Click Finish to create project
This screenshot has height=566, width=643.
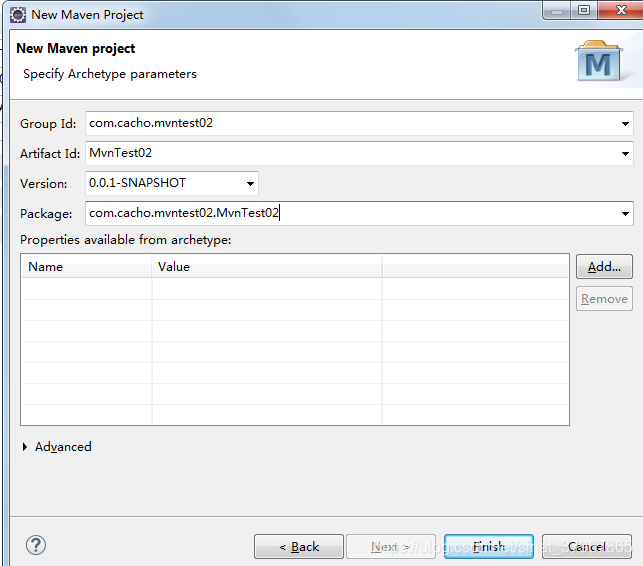[x=489, y=546]
